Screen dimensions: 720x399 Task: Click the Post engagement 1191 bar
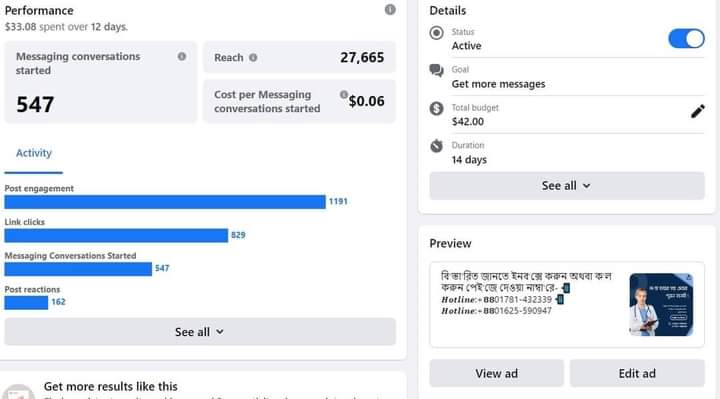coord(165,202)
